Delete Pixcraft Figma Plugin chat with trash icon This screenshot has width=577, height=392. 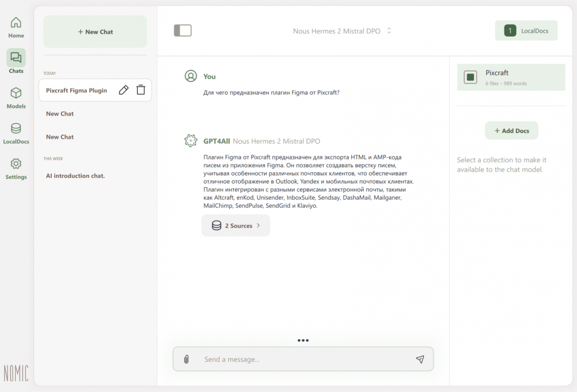click(141, 90)
